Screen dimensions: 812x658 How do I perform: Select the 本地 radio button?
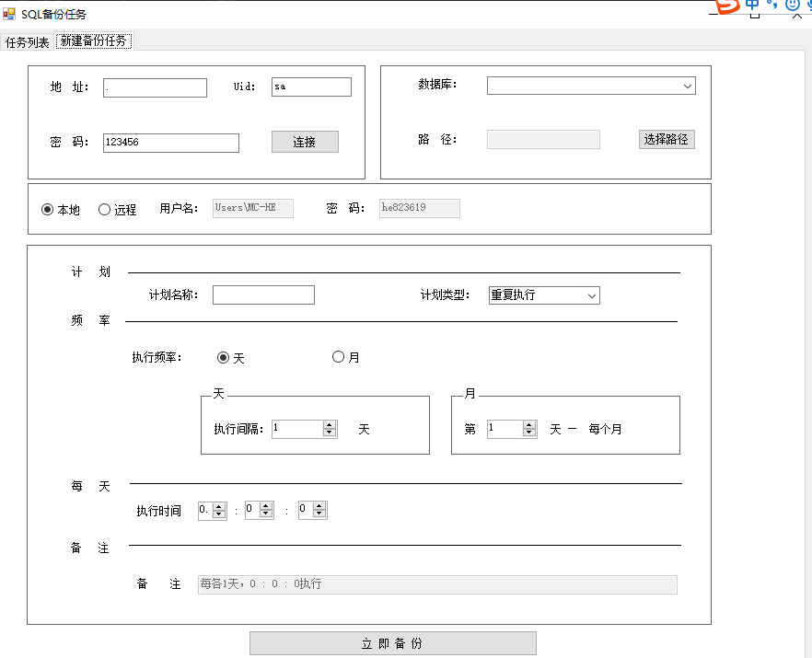click(61, 210)
